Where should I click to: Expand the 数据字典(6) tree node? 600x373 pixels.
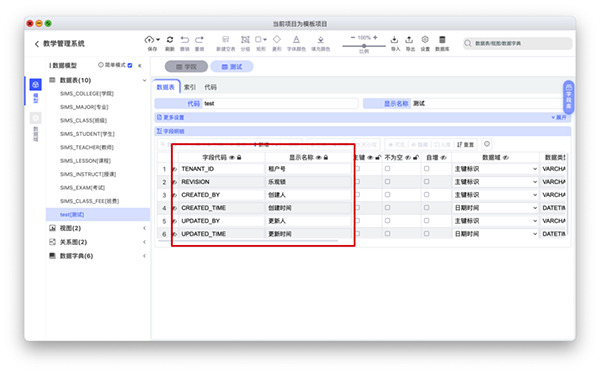(x=144, y=256)
